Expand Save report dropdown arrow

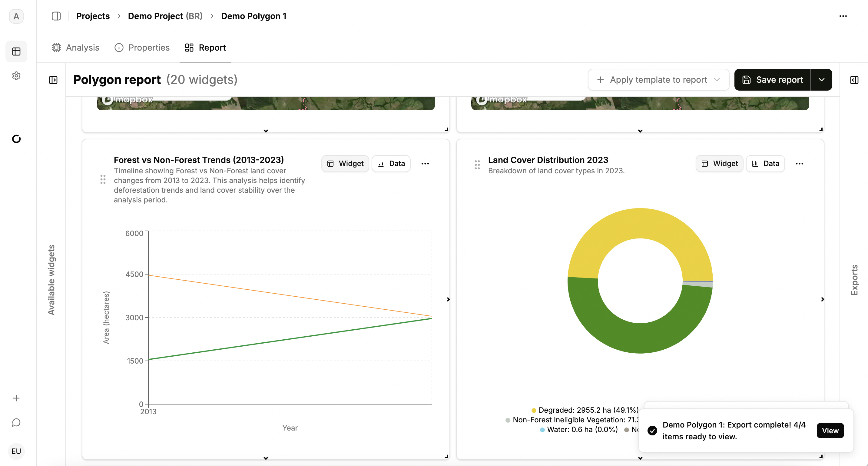821,80
